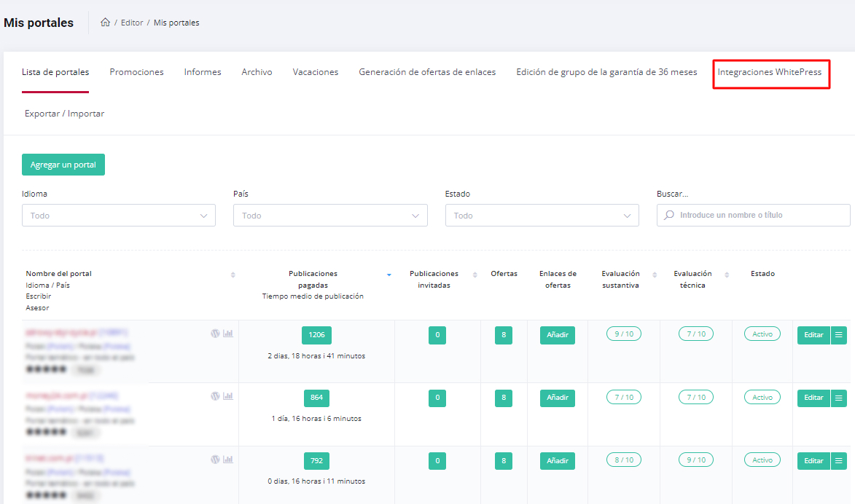Open WordPress icon in 1206 publications row
The width and height of the screenshot is (855, 504).
(x=215, y=334)
